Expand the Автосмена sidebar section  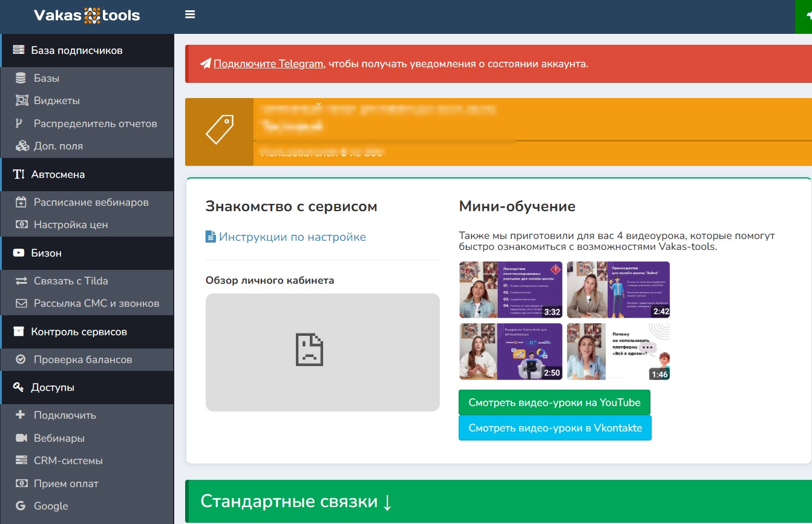click(x=57, y=174)
